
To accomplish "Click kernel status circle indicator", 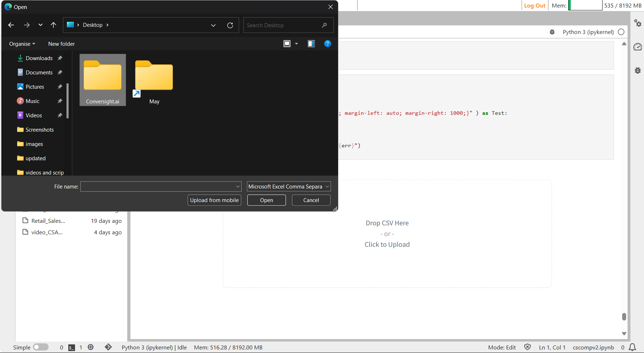I will [x=621, y=32].
